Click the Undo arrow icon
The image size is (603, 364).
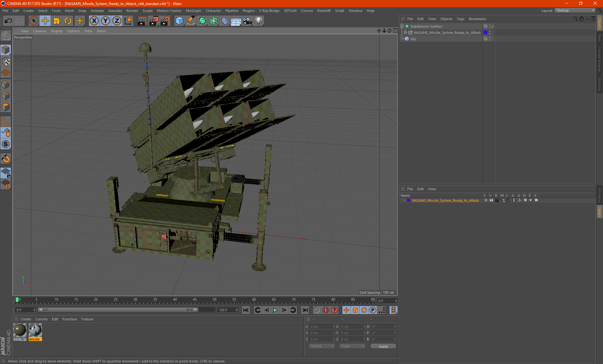click(8, 21)
